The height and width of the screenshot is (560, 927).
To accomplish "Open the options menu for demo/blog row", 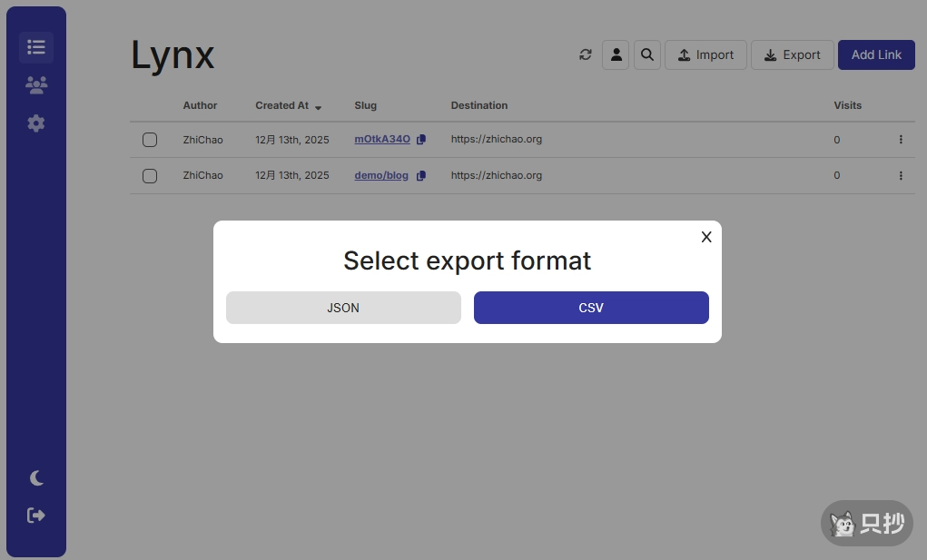I will coord(901,176).
